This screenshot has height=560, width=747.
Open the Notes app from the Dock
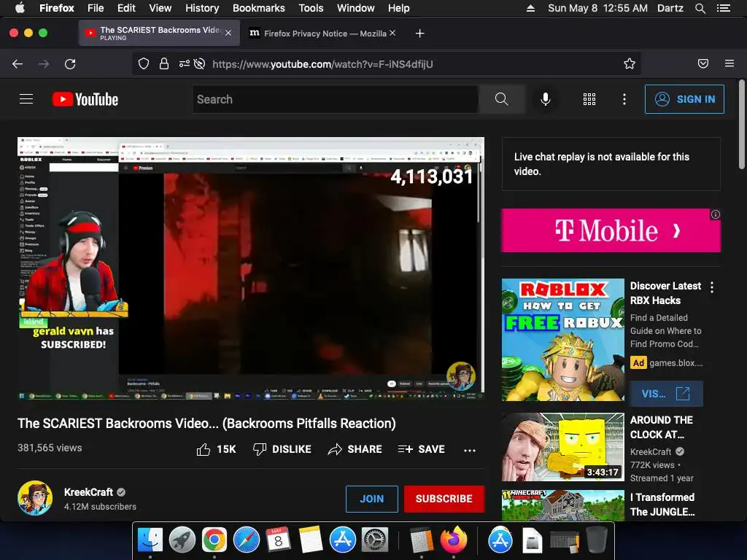pyautogui.click(x=311, y=540)
